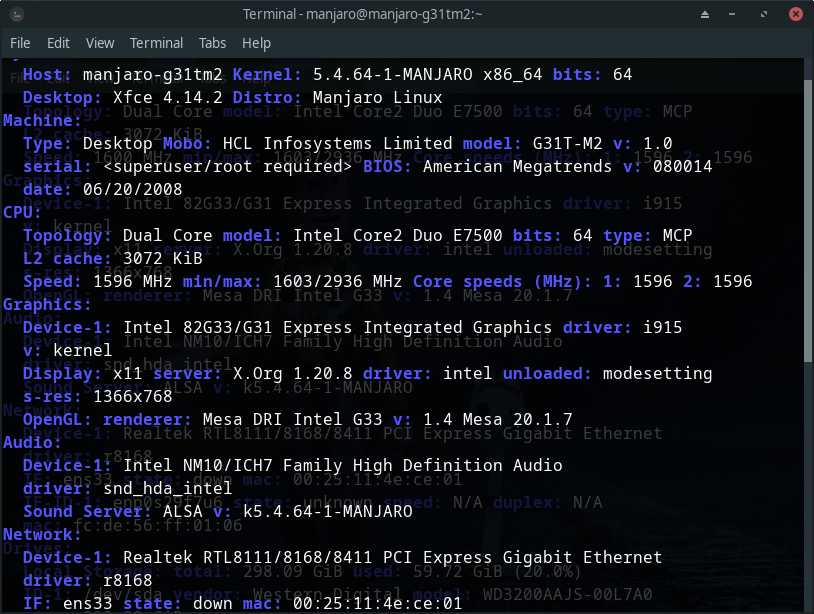Click display server 'X.Org 1.20.8'

pyautogui.click(x=293, y=373)
